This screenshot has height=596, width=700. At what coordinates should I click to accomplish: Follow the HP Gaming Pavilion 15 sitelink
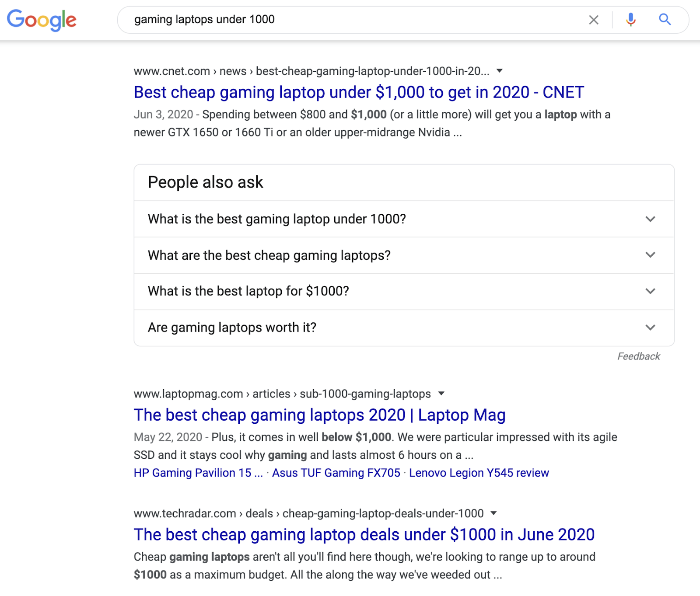pyautogui.click(x=198, y=473)
